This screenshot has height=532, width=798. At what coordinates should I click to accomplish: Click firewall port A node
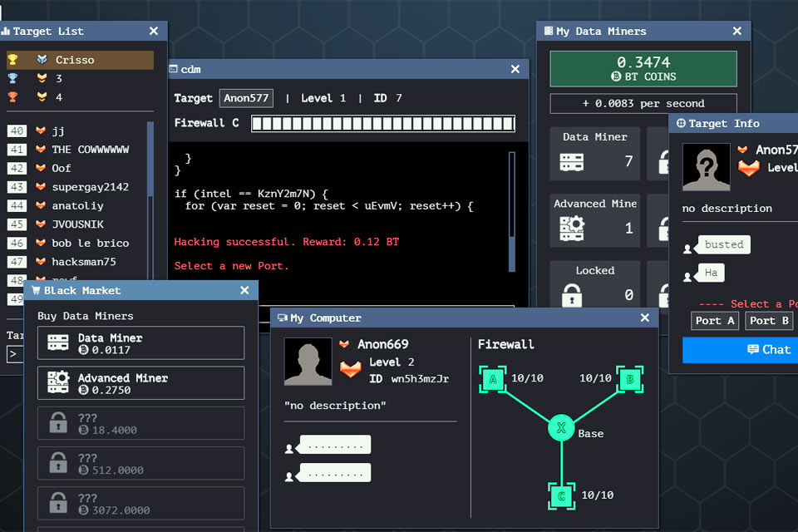tap(493, 380)
